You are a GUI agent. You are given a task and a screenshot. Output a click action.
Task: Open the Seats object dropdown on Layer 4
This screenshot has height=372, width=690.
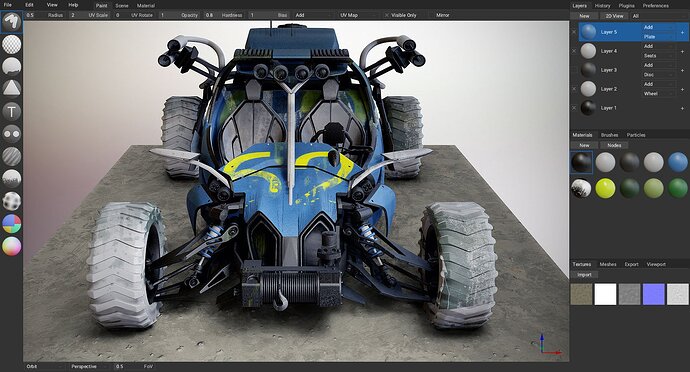(x=658, y=55)
